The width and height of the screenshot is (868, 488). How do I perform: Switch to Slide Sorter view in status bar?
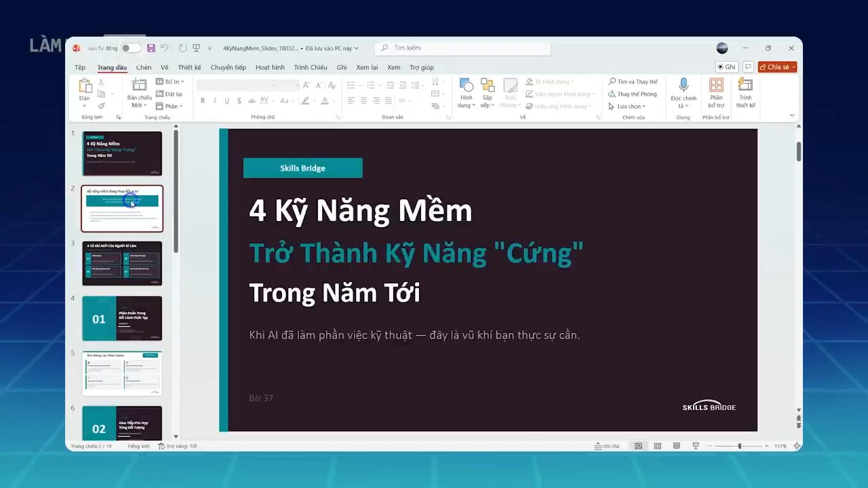(657, 446)
